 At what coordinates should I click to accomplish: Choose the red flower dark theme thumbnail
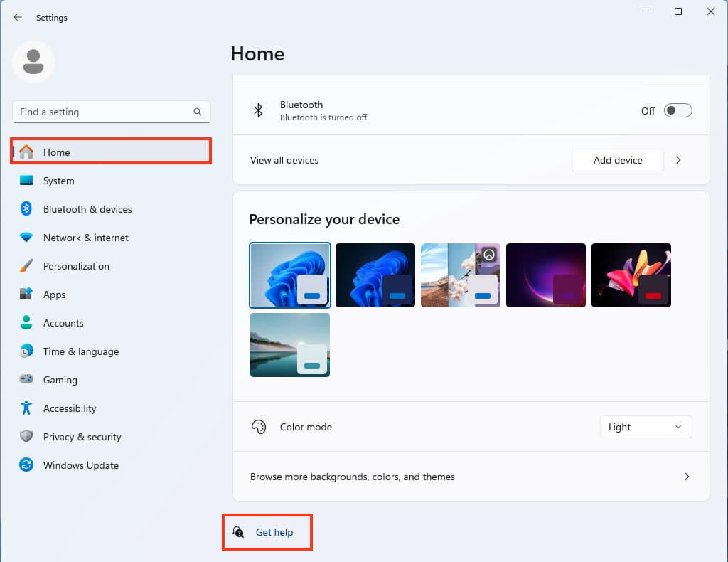click(631, 275)
